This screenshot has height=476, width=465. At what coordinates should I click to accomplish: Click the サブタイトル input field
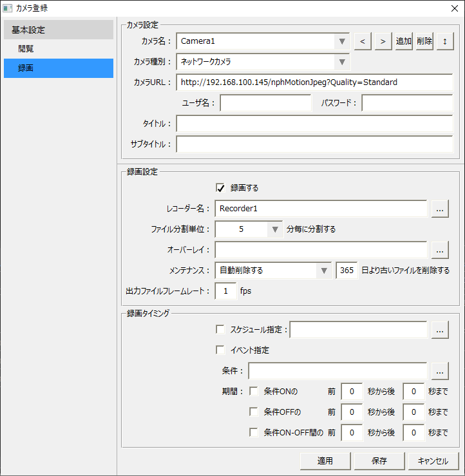pyautogui.click(x=314, y=144)
